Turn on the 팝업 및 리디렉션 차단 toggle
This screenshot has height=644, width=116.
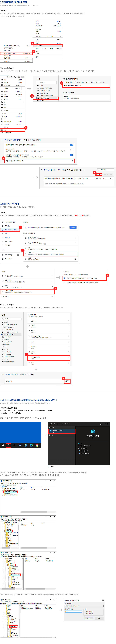pyautogui.click(x=67, y=381)
